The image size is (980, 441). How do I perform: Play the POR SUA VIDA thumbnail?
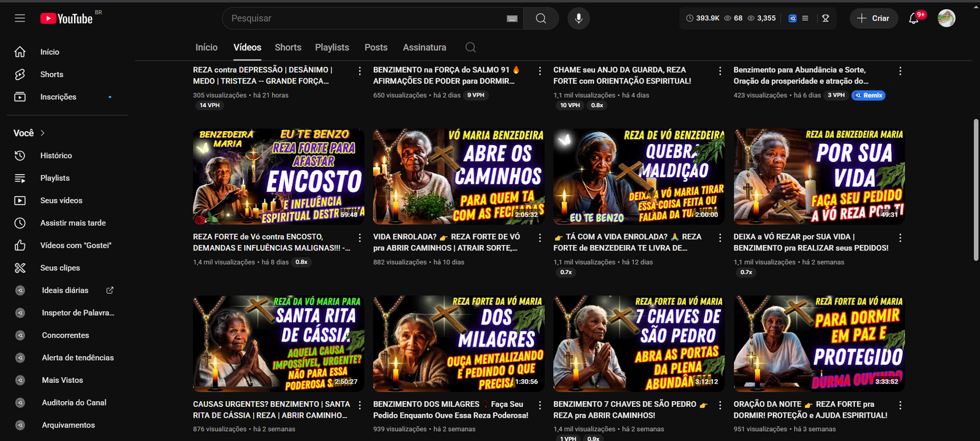click(x=819, y=176)
